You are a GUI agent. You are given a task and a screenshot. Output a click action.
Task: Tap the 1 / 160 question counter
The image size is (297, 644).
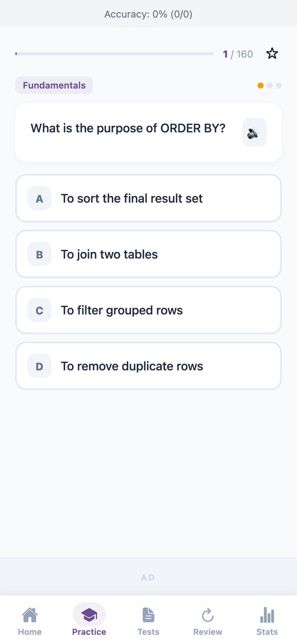coord(238,54)
